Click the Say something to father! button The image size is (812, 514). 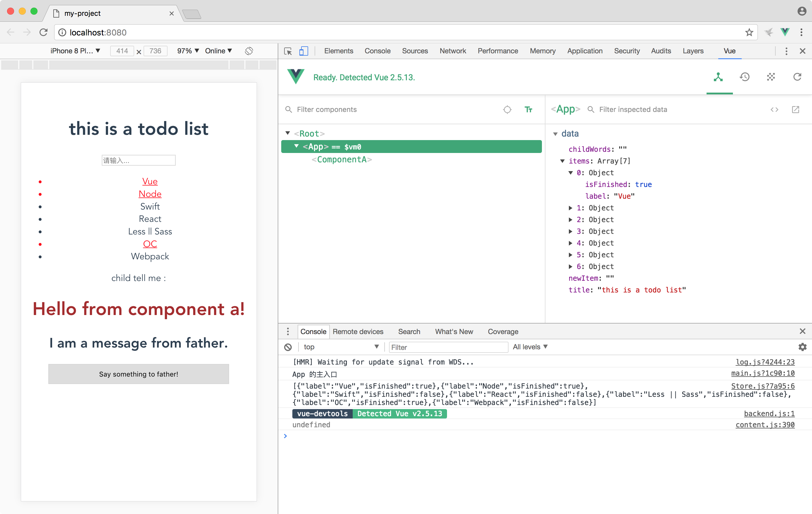(x=139, y=374)
